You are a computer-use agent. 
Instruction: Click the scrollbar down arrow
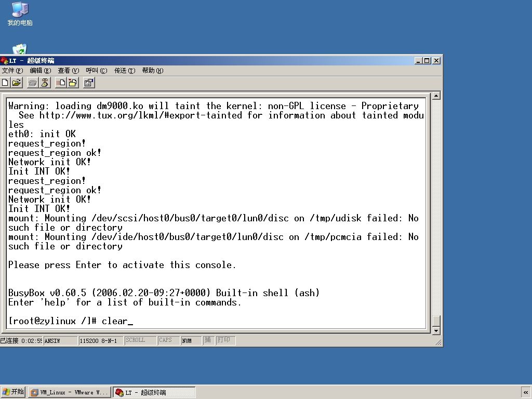click(436, 330)
